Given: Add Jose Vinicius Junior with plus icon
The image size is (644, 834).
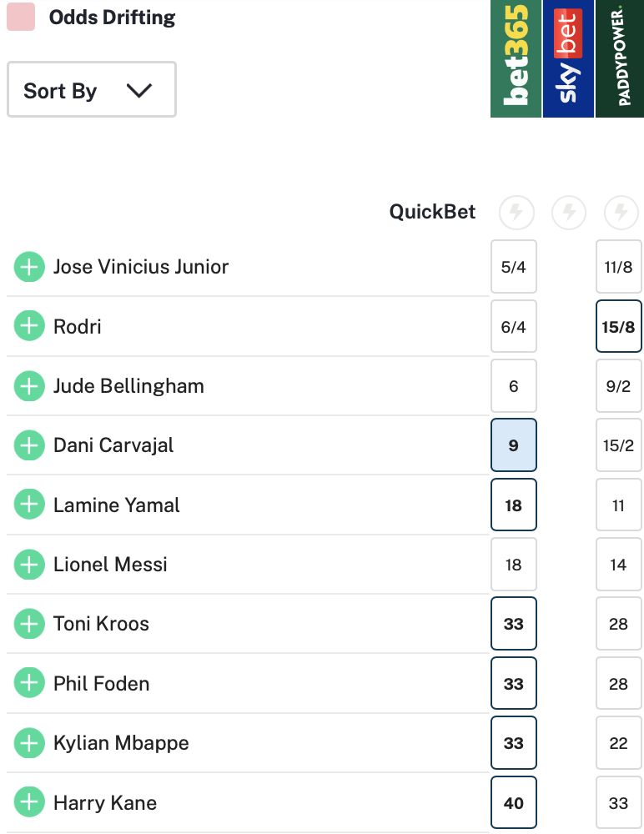Looking at the screenshot, I should tap(29, 267).
